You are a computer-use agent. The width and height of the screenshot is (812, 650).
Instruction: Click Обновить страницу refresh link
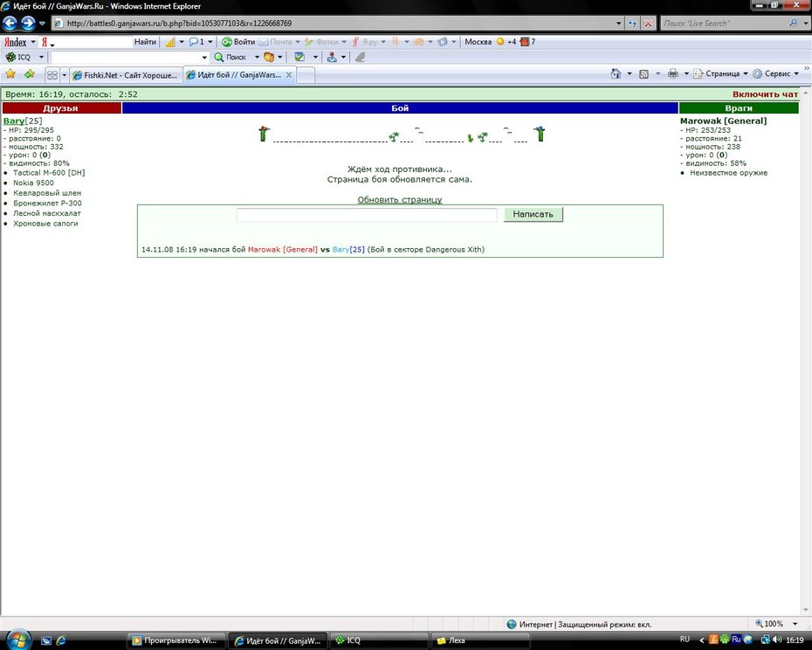pyautogui.click(x=400, y=199)
